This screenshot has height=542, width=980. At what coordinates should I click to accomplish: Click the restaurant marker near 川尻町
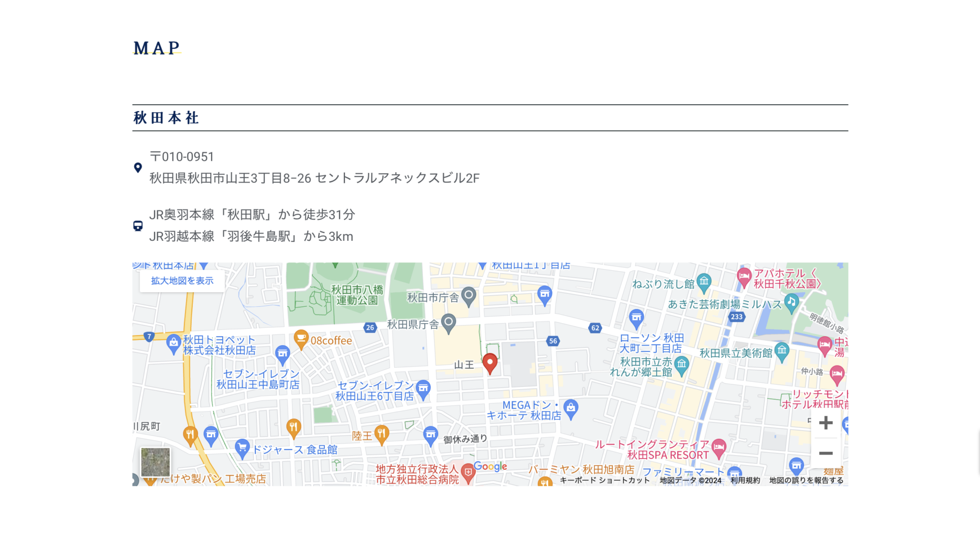click(x=190, y=436)
